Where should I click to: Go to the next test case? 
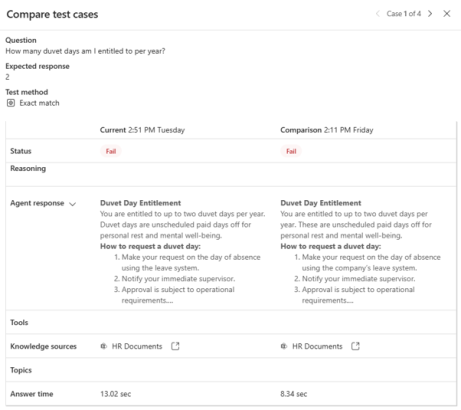pyautogui.click(x=430, y=14)
